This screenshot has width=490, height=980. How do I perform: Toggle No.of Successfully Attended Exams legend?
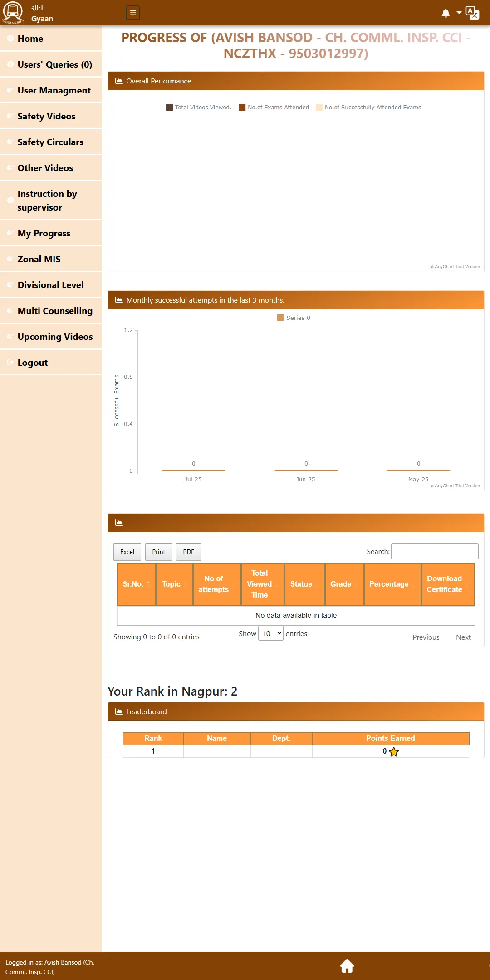point(368,108)
